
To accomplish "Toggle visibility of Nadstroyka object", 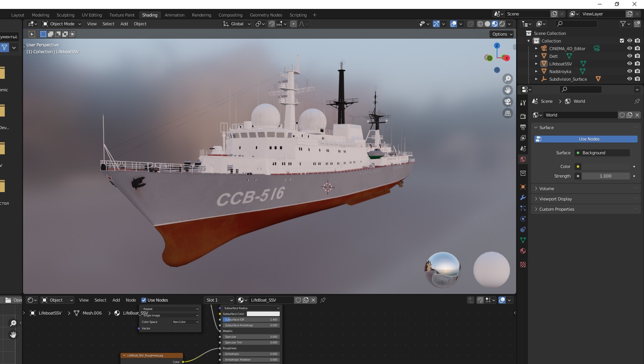I will point(629,71).
